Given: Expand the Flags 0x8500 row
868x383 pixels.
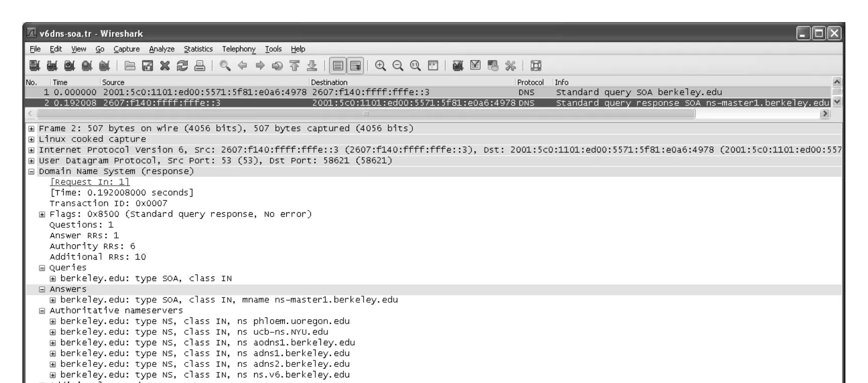Looking at the screenshot, I should pyautogui.click(x=42, y=214).
